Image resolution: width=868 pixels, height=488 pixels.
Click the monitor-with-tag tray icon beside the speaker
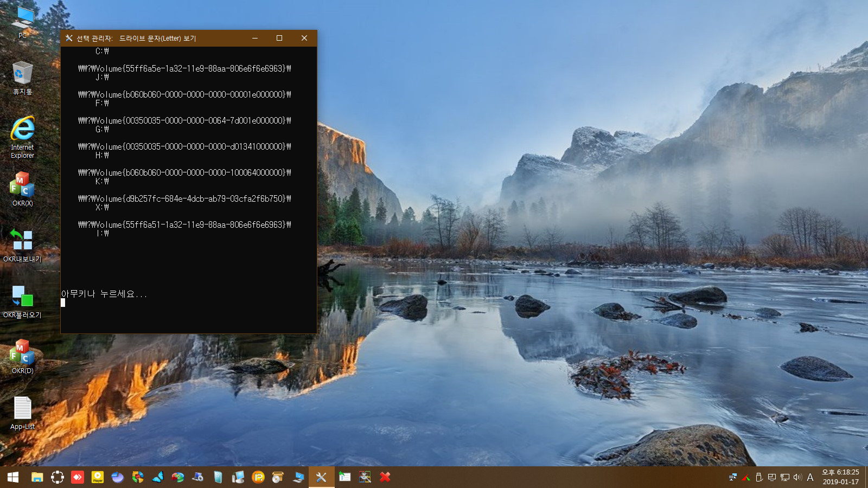click(785, 477)
